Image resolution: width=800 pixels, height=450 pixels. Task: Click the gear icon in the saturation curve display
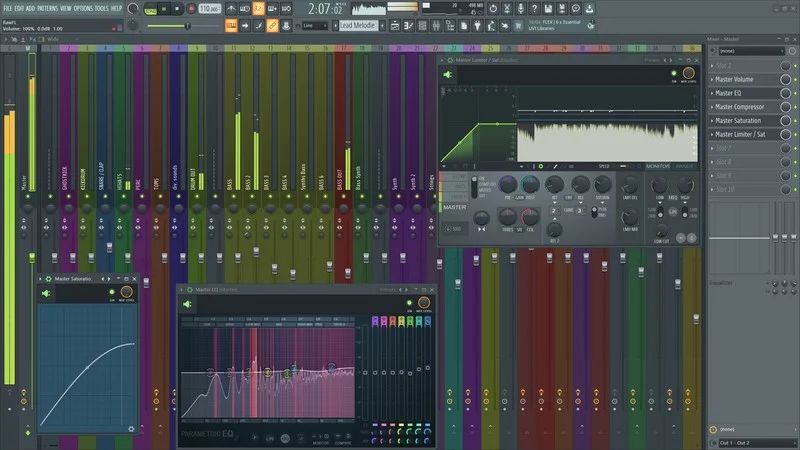click(131, 429)
